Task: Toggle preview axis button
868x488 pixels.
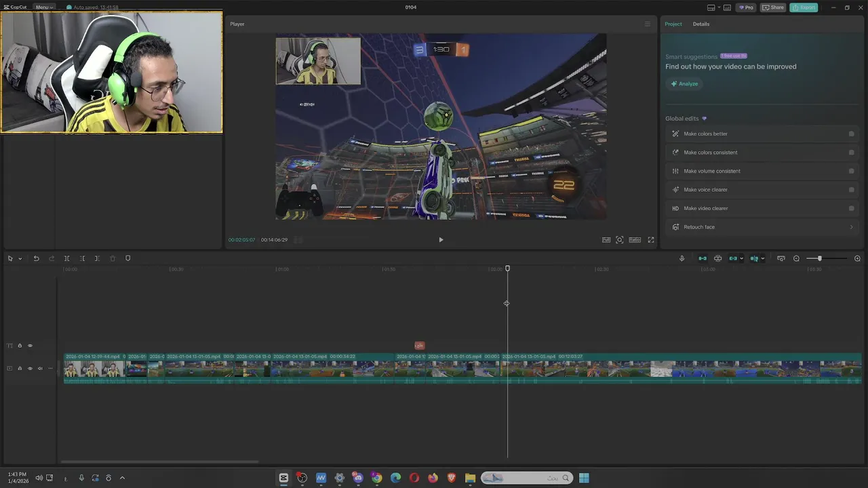Action: click(754, 258)
